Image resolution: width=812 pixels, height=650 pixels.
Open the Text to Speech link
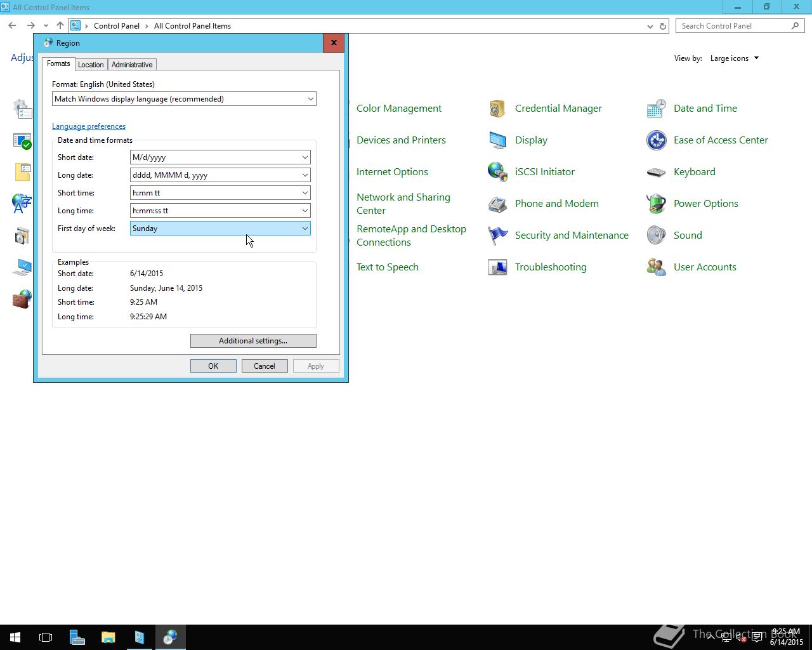coord(388,267)
